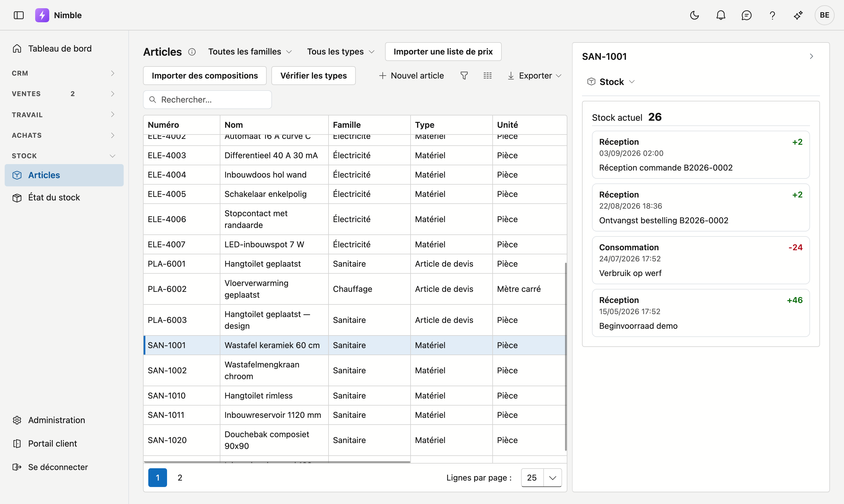Switch to dark mode moon icon
Viewport: 844px width, 504px height.
[695, 15]
